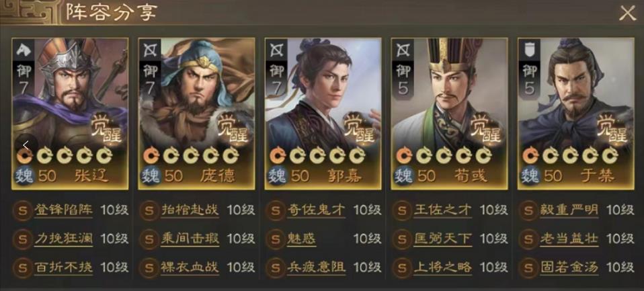This screenshot has height=291, width=644.
Task: Open the 奇佐鬼才 skill details
Action: pos(316,210)
